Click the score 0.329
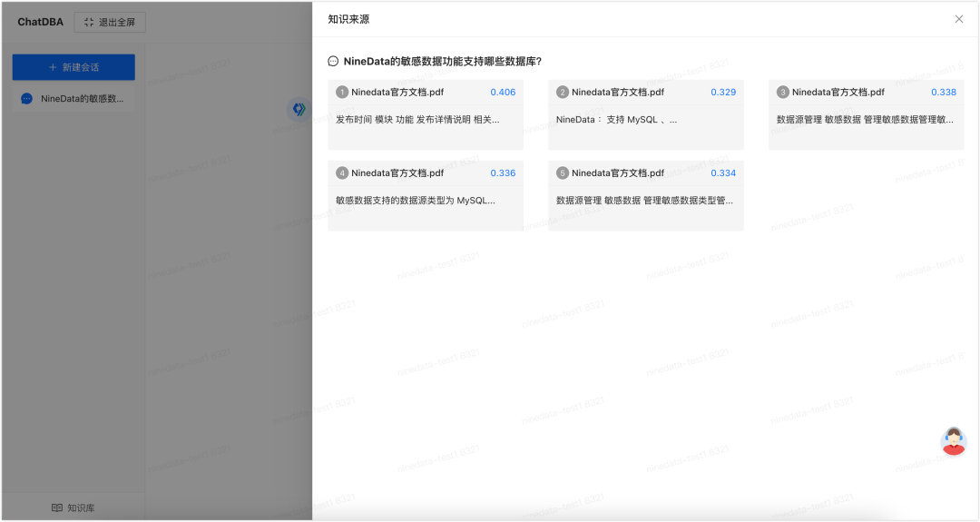 point(723,92)
